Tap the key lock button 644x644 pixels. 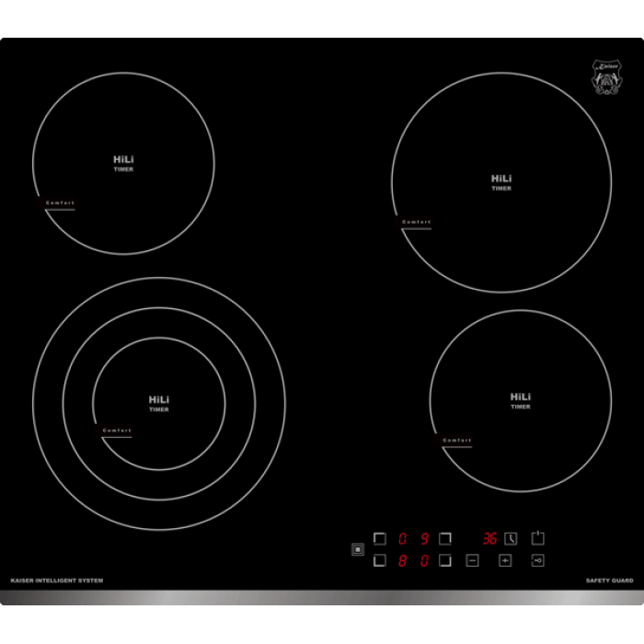pos(538,559)
